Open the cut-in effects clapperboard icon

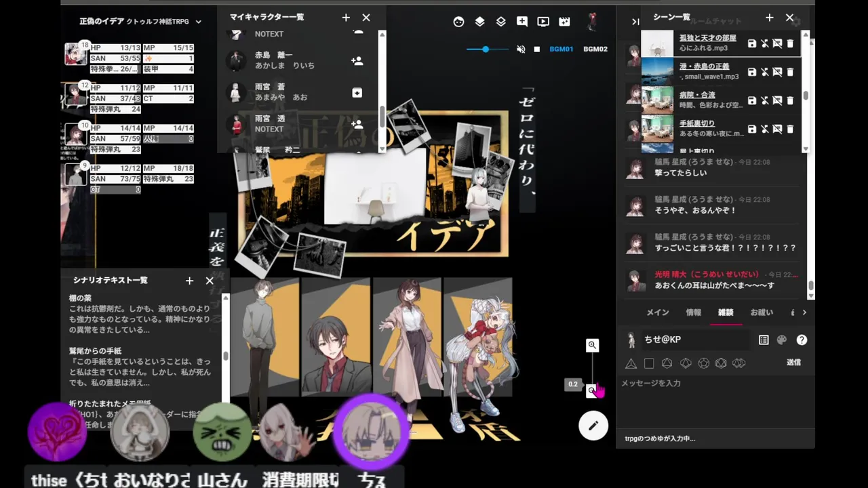[564, 22]
